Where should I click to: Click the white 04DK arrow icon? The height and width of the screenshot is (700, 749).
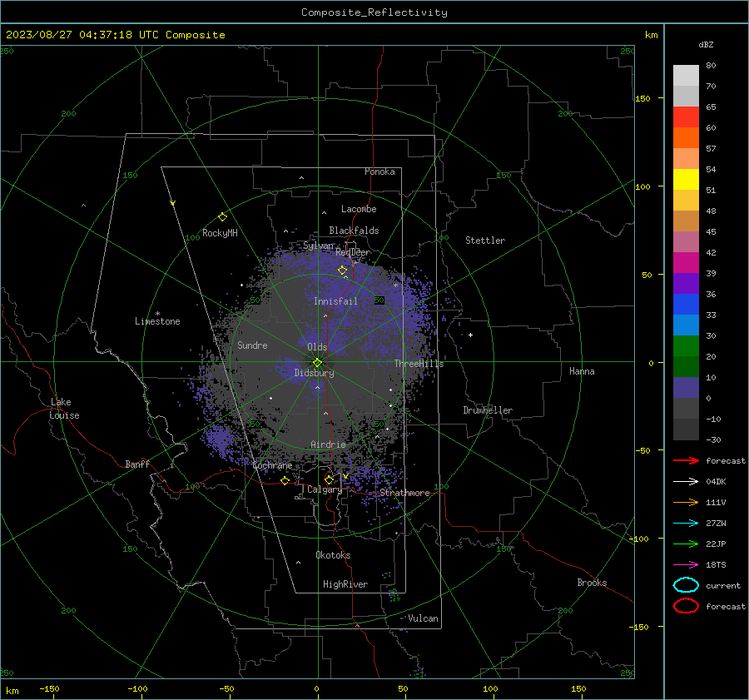[686, 482]
